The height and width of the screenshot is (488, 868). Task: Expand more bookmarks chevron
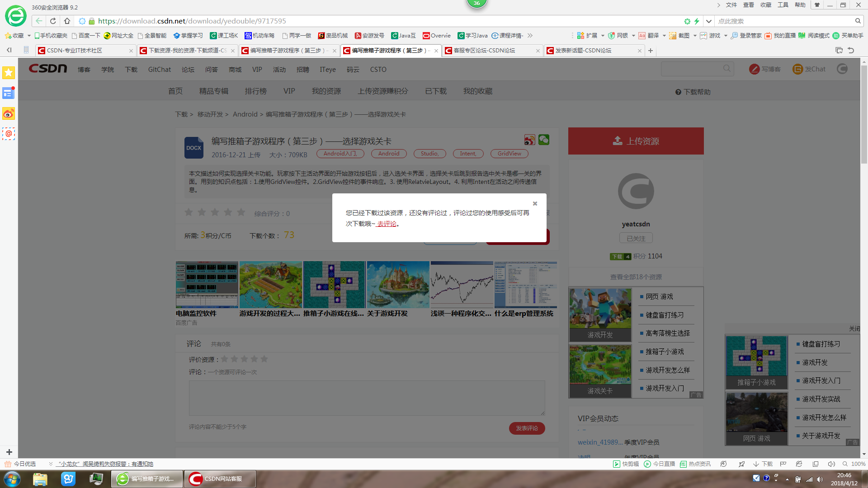tap(530, 35)
